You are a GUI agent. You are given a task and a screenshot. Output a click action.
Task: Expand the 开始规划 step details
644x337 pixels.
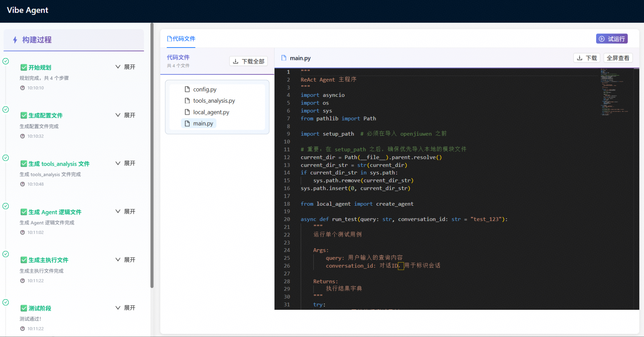coord(125,67)
